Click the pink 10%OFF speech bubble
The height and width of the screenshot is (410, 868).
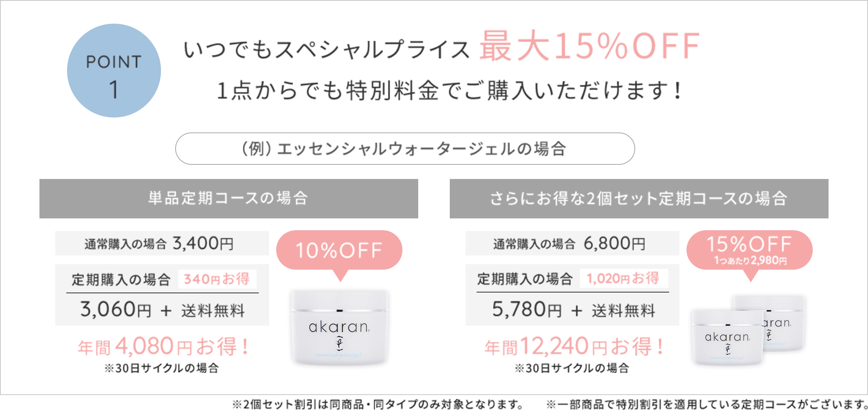(x=339, y=250)
